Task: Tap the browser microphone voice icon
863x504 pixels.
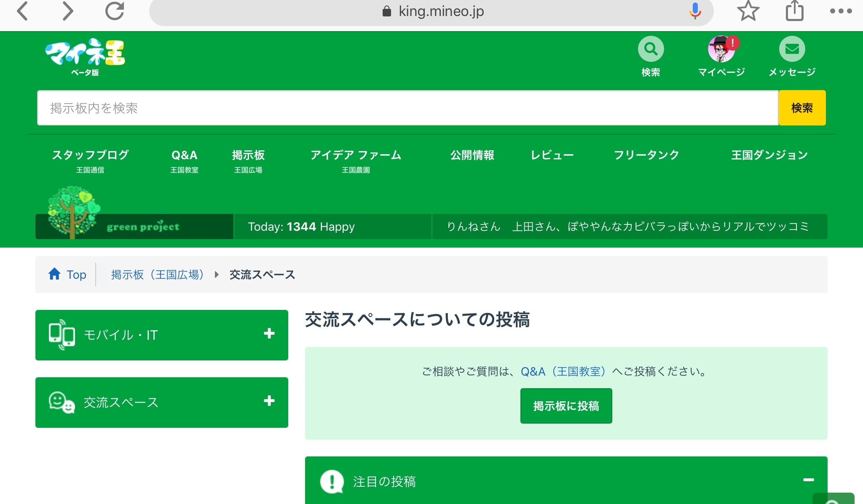Action: 695,11
